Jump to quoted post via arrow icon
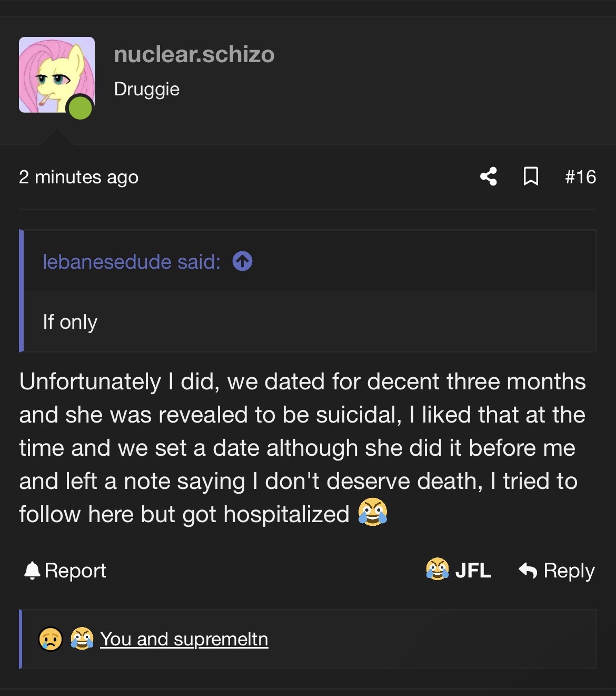Screen dimensions: 616x696 tap(242, 261)
